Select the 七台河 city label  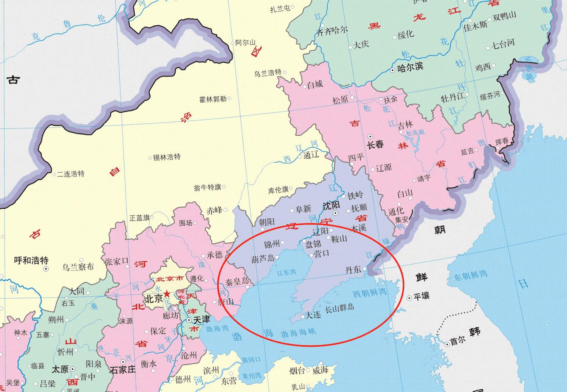click(503, 44)
